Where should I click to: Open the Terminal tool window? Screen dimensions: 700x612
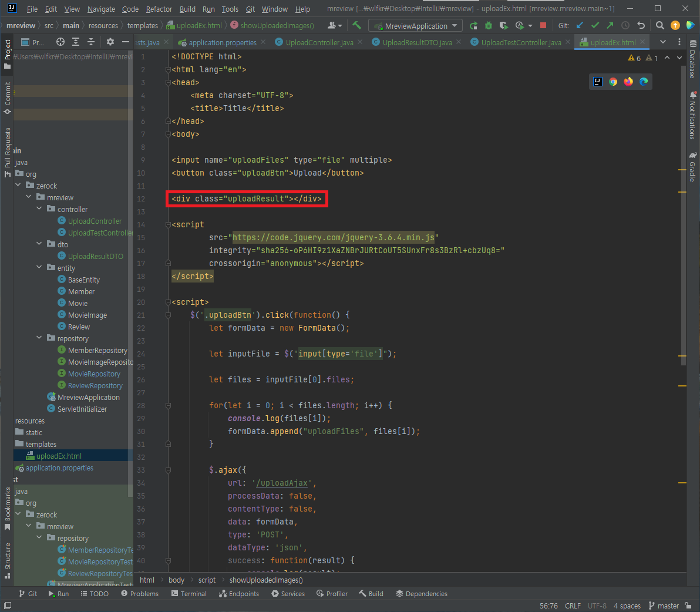[189, 594]
